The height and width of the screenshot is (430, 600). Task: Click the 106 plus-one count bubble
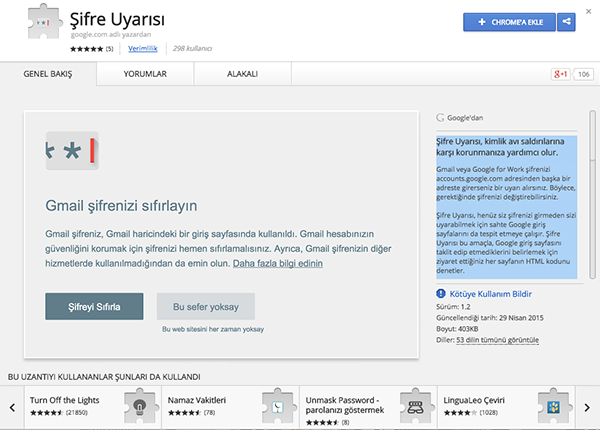[x=584, y=74]
